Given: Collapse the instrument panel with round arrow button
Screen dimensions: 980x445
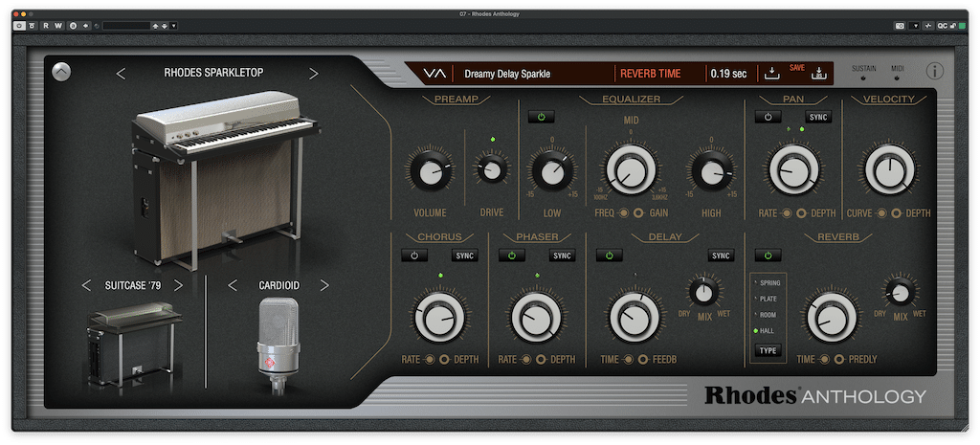Looking at the screenshot, I should (x=61, y=72).
